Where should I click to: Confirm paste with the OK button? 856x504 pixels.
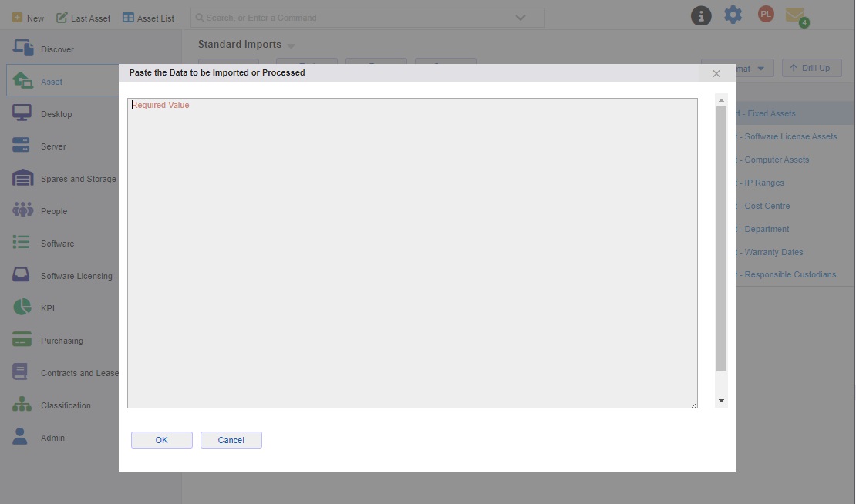(x=161, y=439)
